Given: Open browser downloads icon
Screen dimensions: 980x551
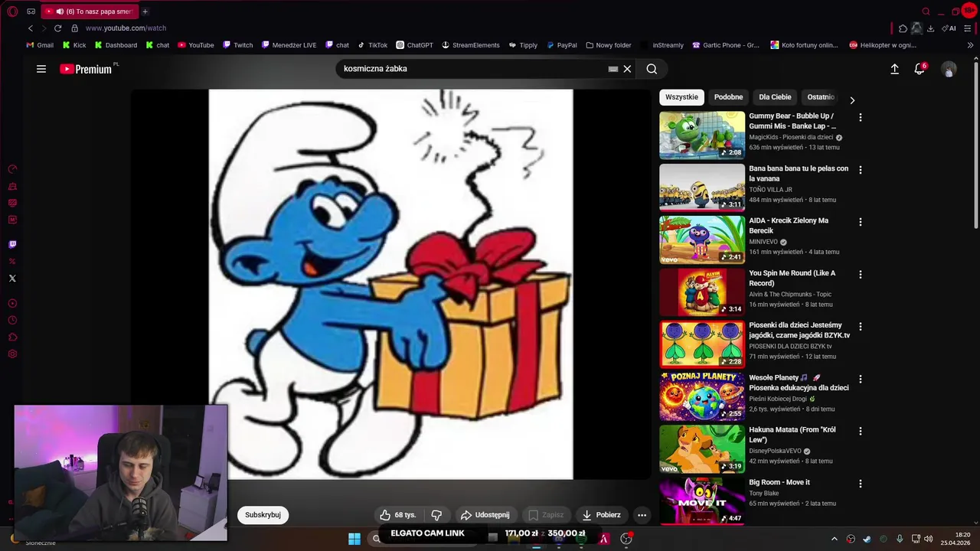Looking at the screenshot, I should tap(930, 28).
